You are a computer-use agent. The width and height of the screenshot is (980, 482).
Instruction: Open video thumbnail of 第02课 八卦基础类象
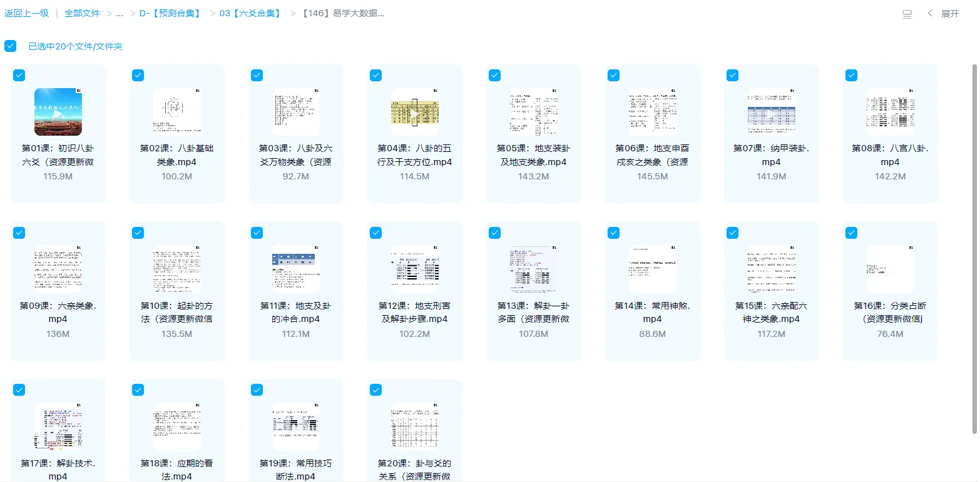pyautogui.click(x=177, y=112)
